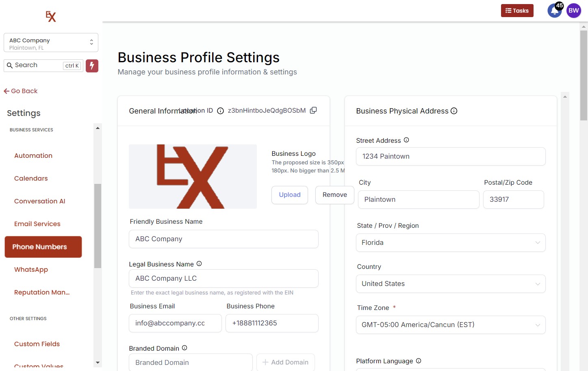Click the Legal Business Name info icon
This screenshot has height=371, width=588.
199,264
